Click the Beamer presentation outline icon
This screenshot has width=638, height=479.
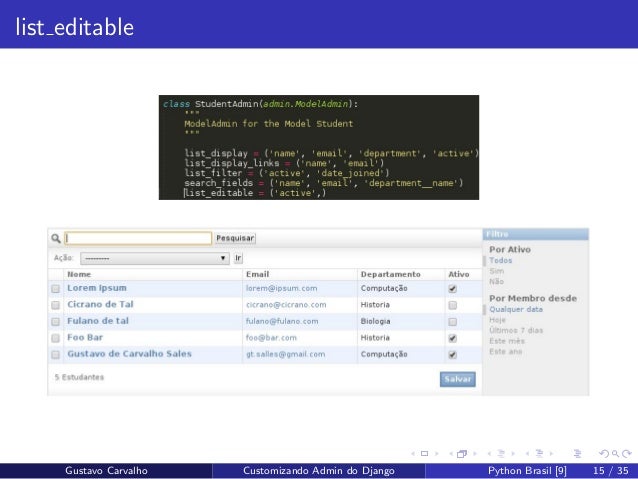[577, 453]
